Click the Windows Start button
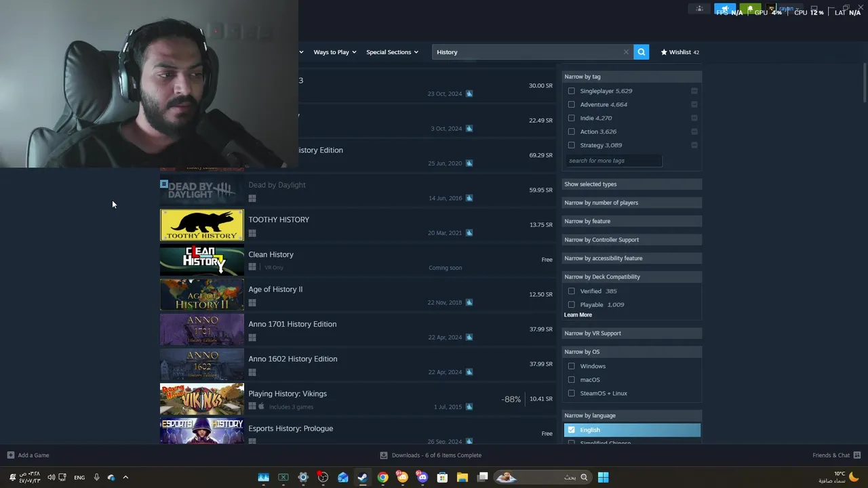The width and height of the screenshot is (868, 488). point(603,477)
